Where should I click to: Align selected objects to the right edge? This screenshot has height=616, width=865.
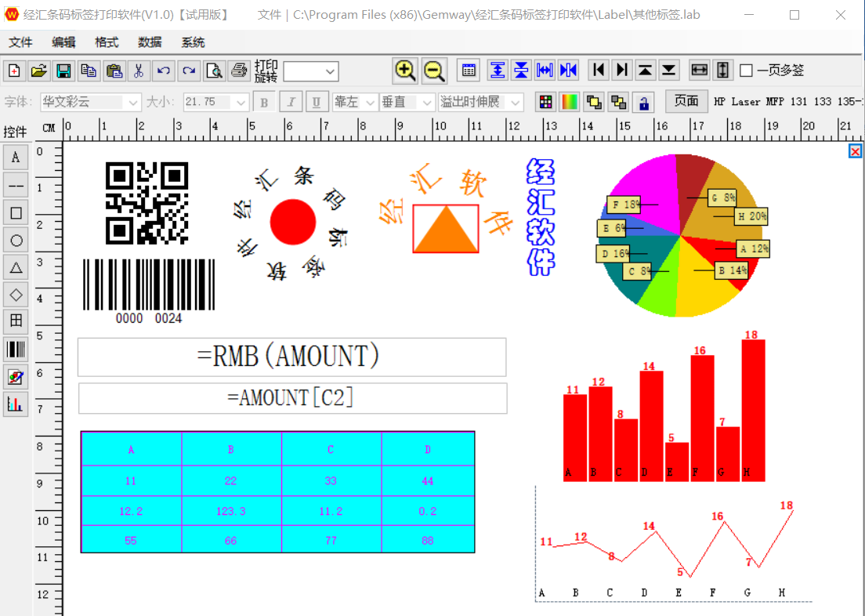[x=622, y=70]
